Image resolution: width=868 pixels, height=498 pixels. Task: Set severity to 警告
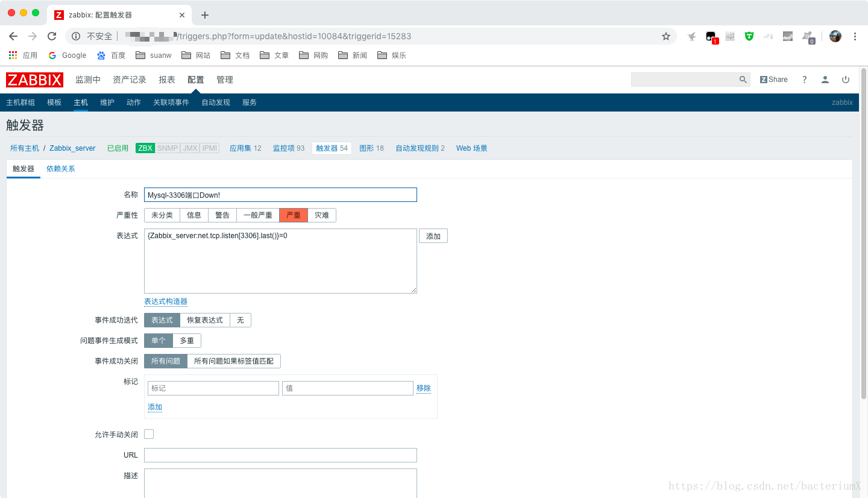click(x=222, y=215)
